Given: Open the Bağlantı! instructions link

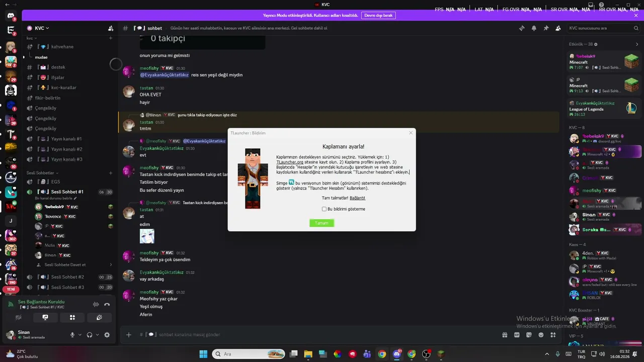Looking at the screenshot, I should point(357,198).
